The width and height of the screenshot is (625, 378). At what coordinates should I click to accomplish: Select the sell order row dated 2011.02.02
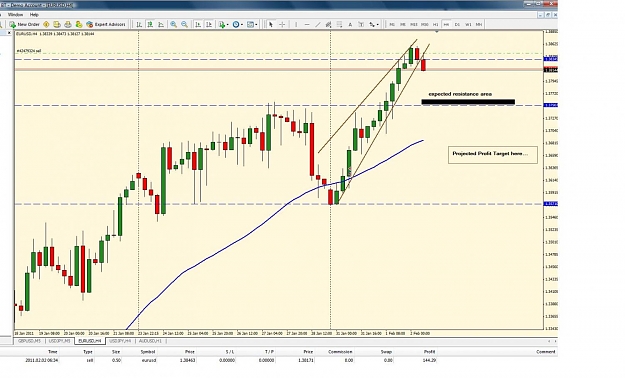point(279,360)
